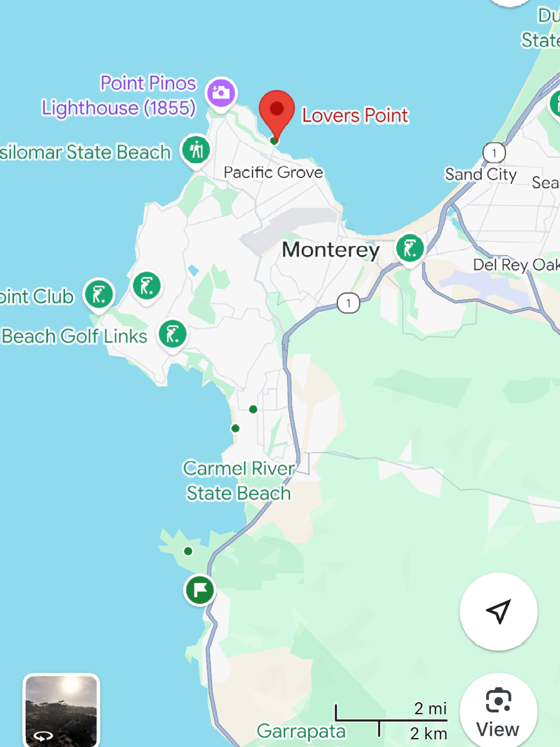The height and width of the screenshot is (747, 560).
Task: Select the Asilomar State Beach hiking marker
Action: click(196, 150)
